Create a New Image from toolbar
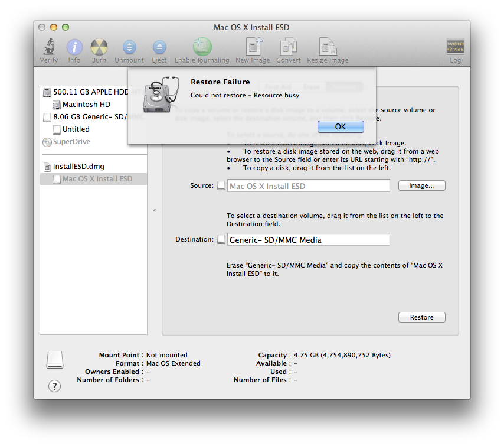Image resolution: width=504 pixels, height=446 pixels. (x=253, y=47)
